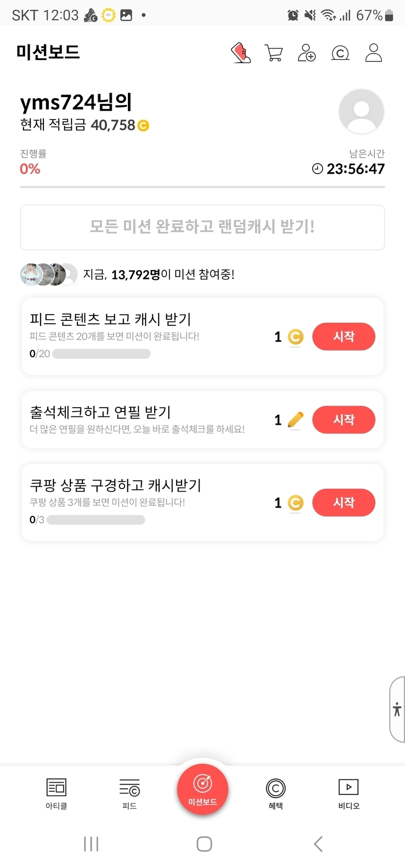Open the my profile icon in header
Viewport: 405px width, 868px height.
click(373, 53)
